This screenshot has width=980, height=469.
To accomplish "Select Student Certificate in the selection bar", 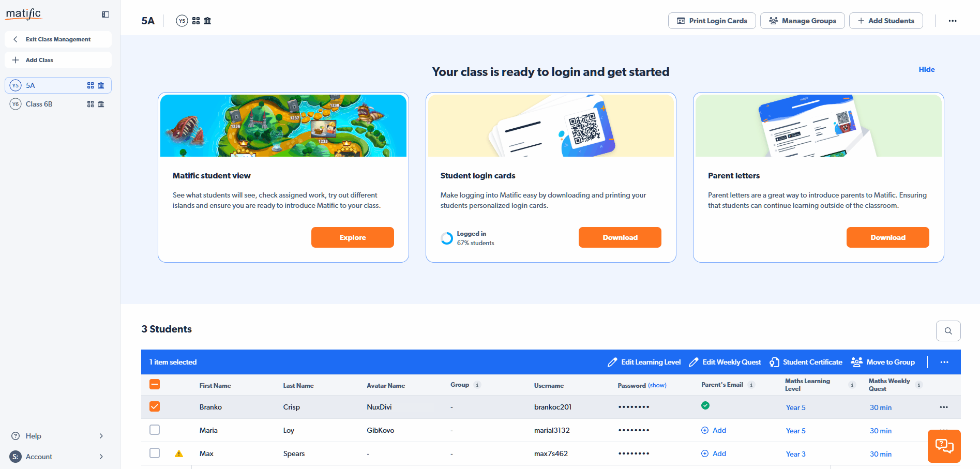I will click(x=806, y=362).
